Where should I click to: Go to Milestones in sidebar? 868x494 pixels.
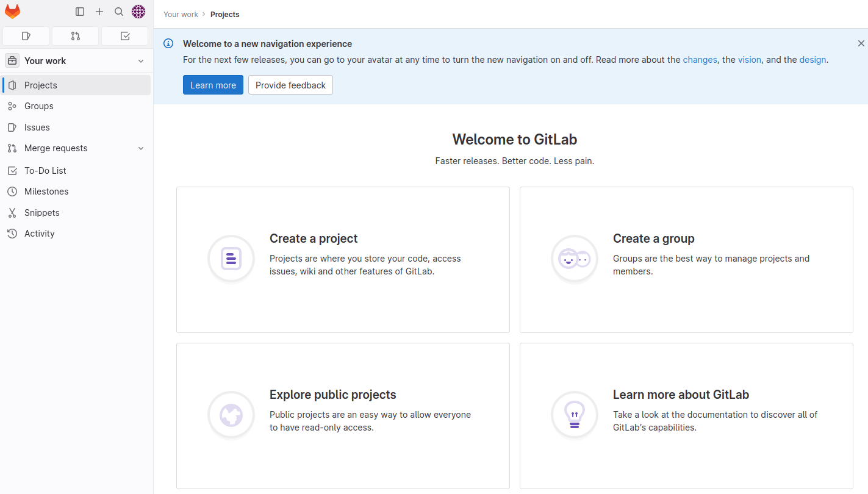[46, 192]
